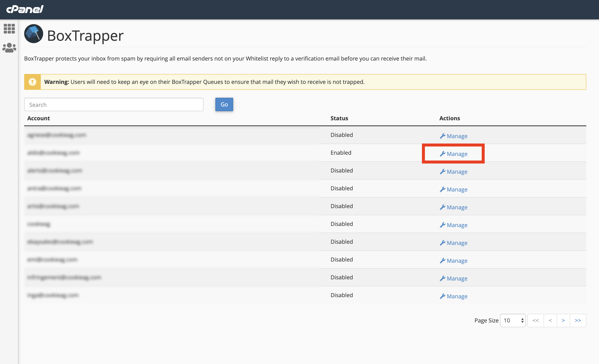Screen dimensions: 599x364
Task: Click wrench icon in first account row
Action: pyautogui.click(x=442, y=136)
